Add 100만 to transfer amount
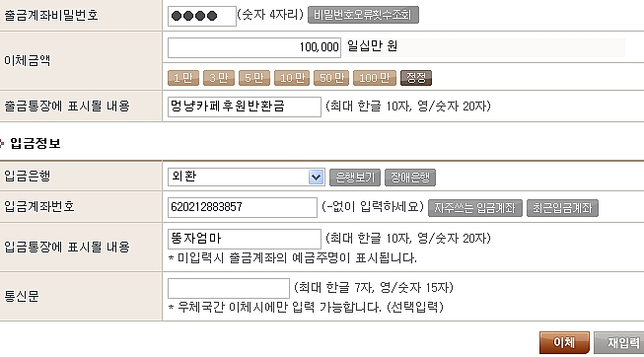The image size is (644, 357). coord(375,78)
